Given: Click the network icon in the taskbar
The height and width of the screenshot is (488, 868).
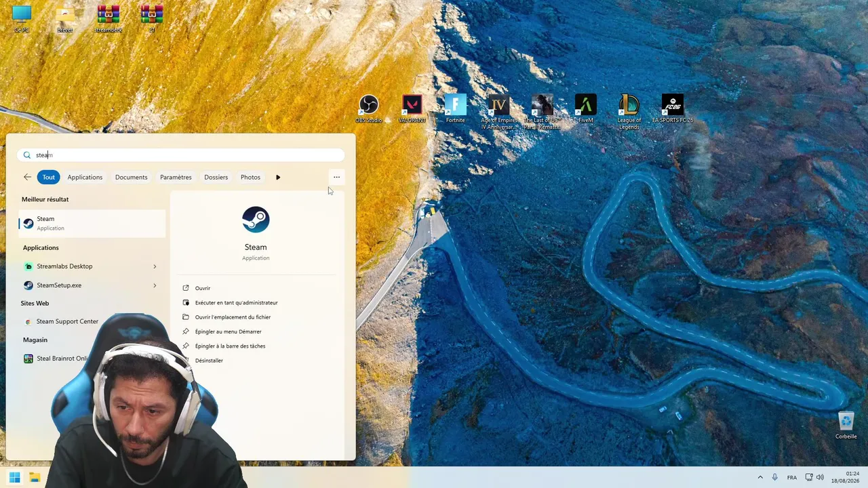Looking at the screenshot, I should 809,477.
